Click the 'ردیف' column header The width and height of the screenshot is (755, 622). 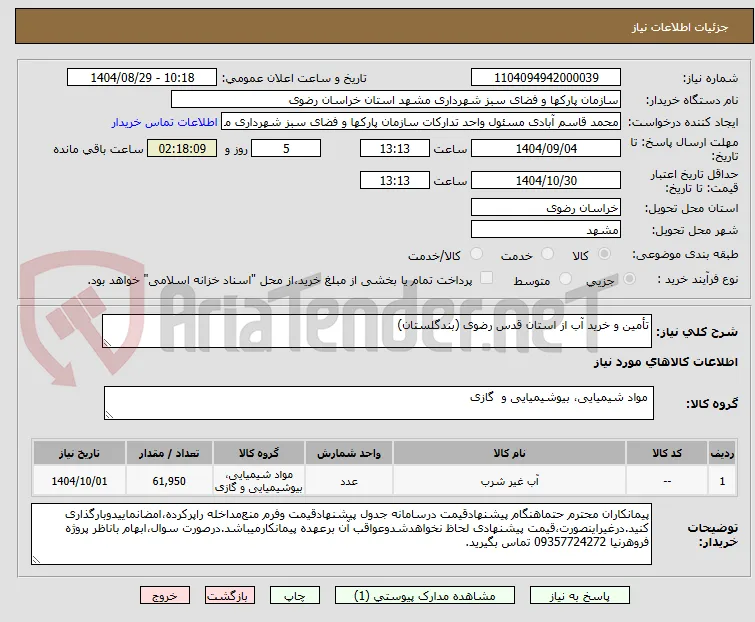click(x=722, y=453)
